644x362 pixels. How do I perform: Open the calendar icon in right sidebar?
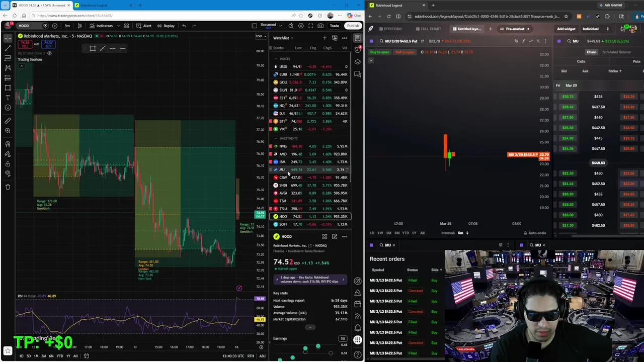tap(357, 304)
